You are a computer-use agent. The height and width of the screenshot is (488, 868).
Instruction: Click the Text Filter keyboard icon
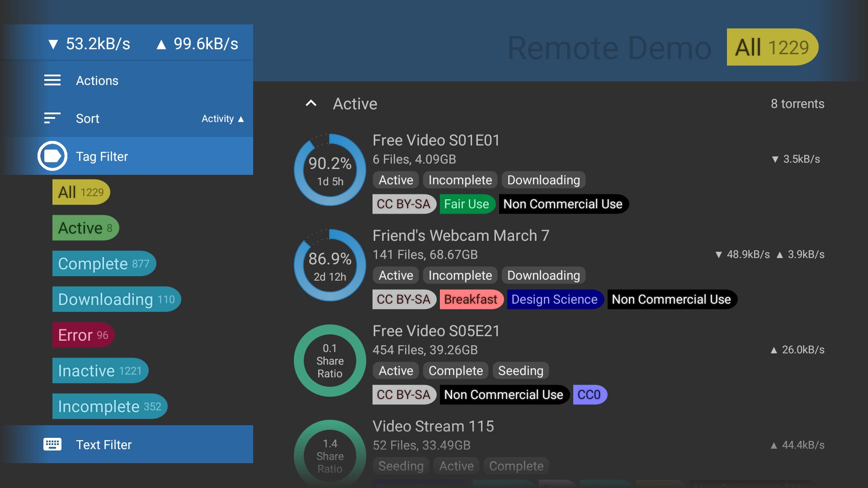tap(52, 445)
